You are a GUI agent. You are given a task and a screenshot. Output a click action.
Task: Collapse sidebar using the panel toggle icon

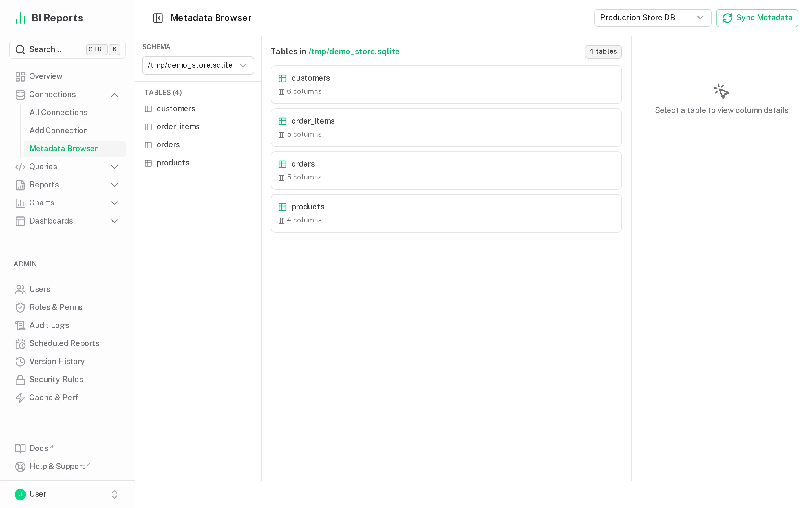pyautogui.click(x=158, y=18)
